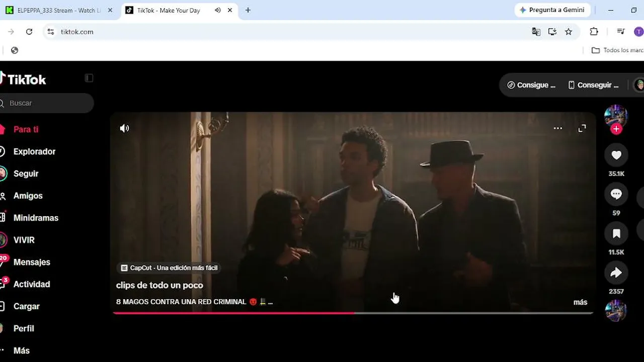Expand the caption with 'más'
Viewport: 644px width, 362px height.
(580, 302)
